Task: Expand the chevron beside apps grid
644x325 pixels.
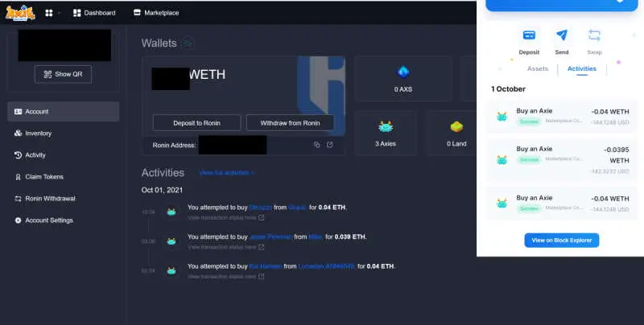Action: tap(59, 13)
